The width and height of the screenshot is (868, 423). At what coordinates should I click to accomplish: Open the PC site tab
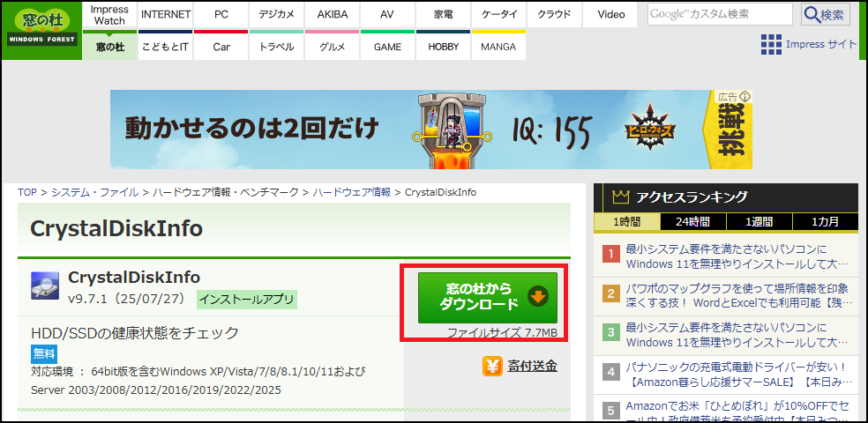coord(221,15)
